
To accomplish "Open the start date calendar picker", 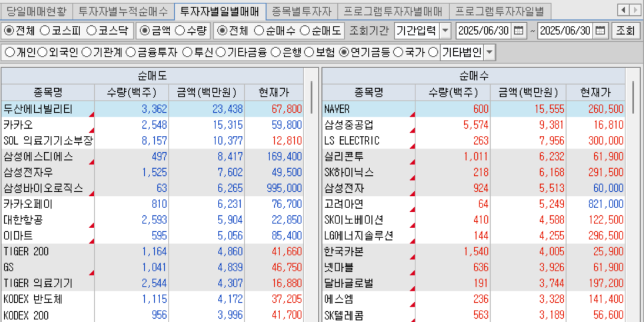I will (x=519, y=31).
